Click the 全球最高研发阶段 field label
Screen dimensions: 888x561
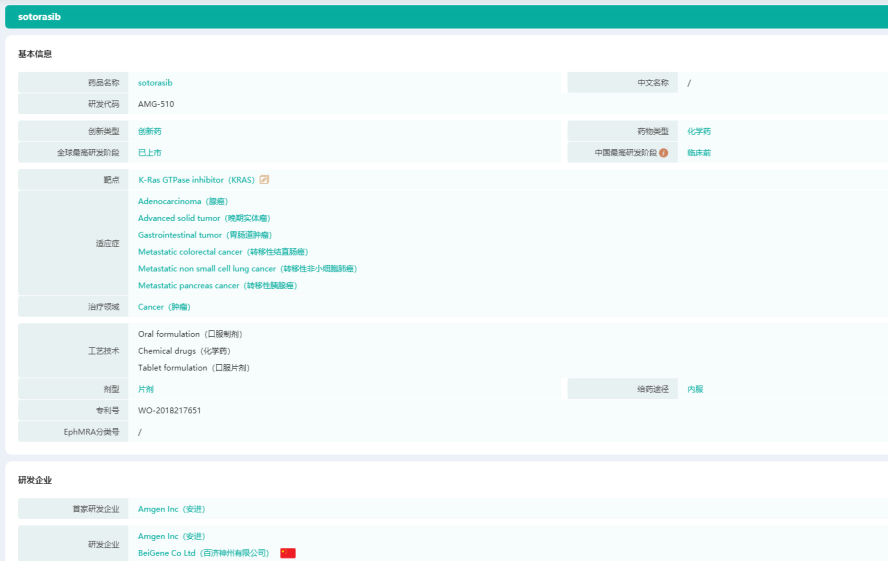[88, 153]
